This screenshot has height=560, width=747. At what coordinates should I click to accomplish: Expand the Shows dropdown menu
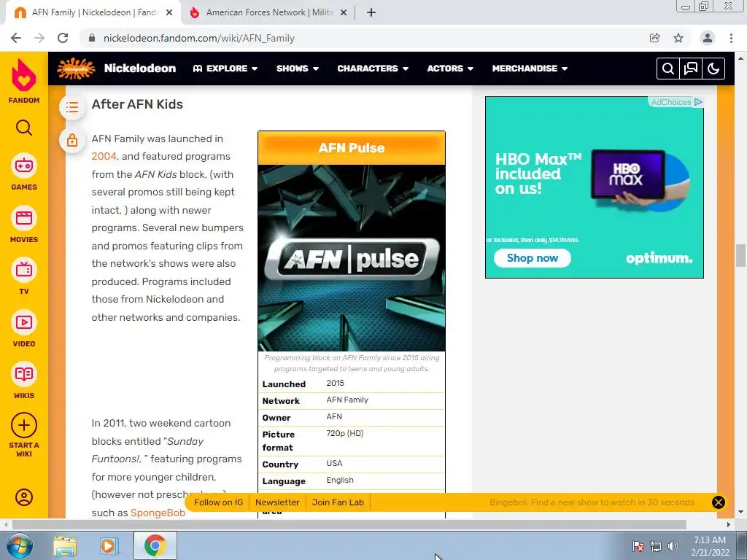[298, 69]
